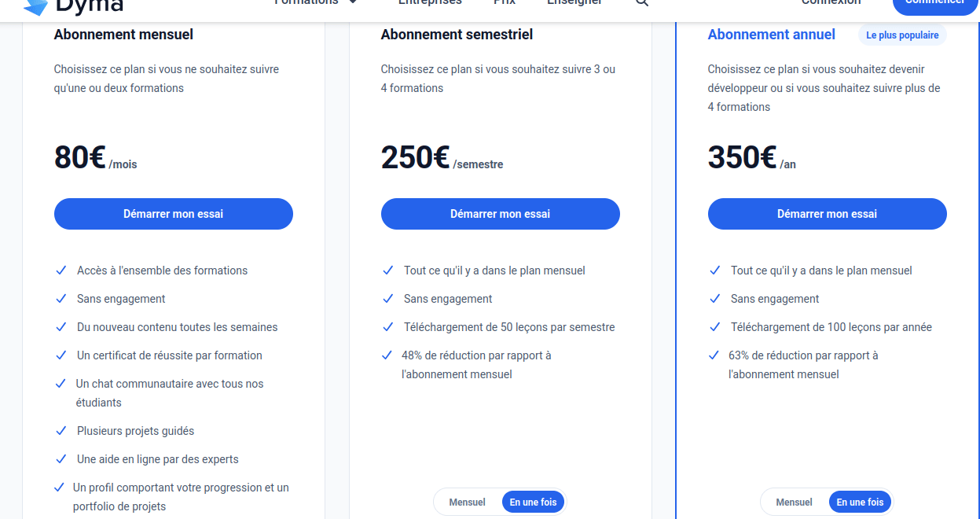This screenshot has width=980, height=519.
Task: Select Mensuel payment in the semester plan
Action: (x=467, y=502)
